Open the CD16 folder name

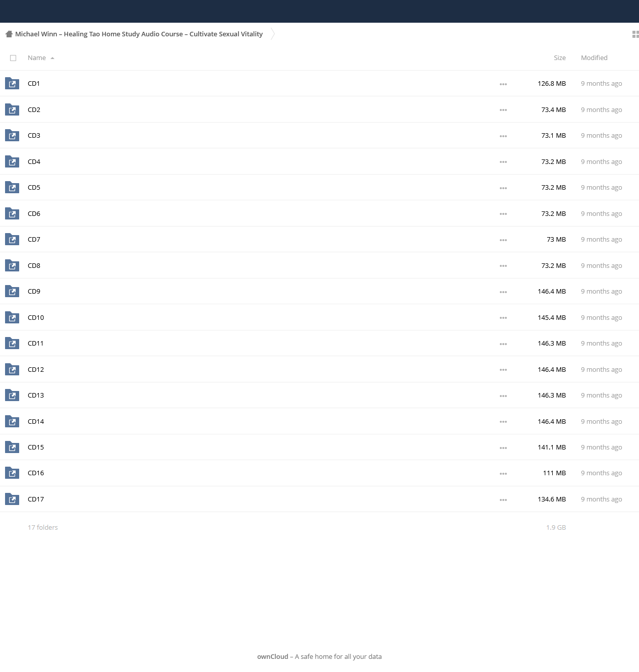(36, 473)
